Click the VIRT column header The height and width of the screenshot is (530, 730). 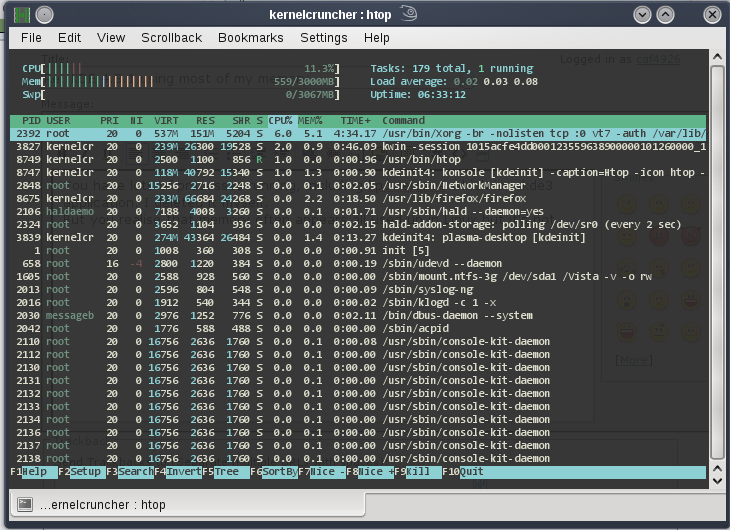(x=166, y=121)
